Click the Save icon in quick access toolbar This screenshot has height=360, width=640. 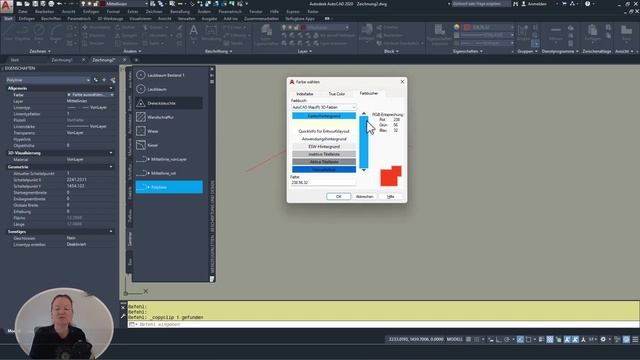point(35,4)
